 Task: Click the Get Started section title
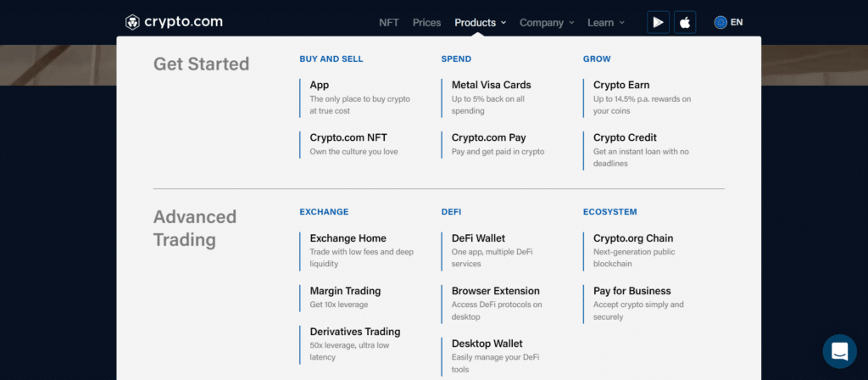(x=201, y=64)
